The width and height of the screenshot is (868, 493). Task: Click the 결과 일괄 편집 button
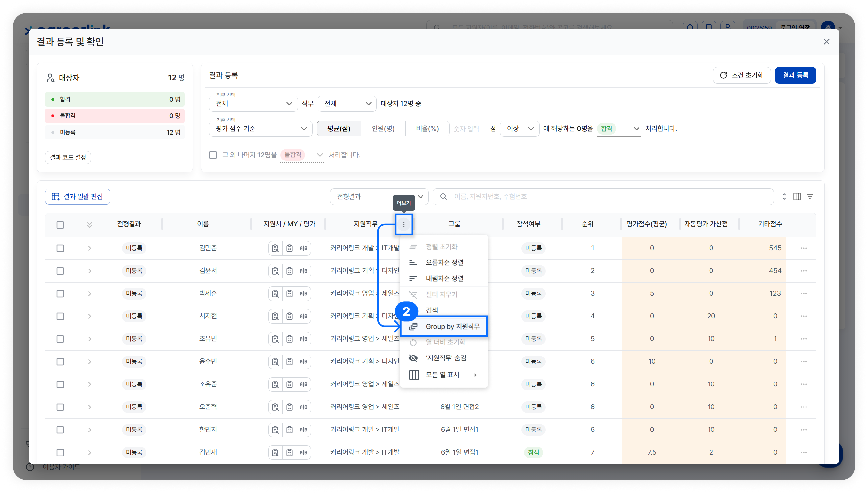coord(78,196)
